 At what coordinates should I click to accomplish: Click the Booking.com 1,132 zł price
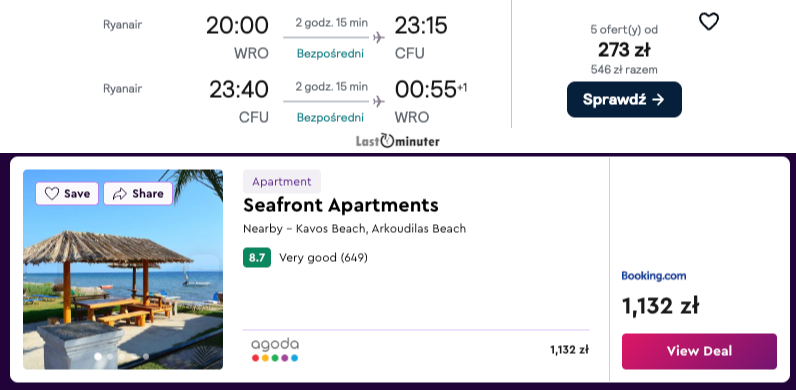click(x=660, y=306)
